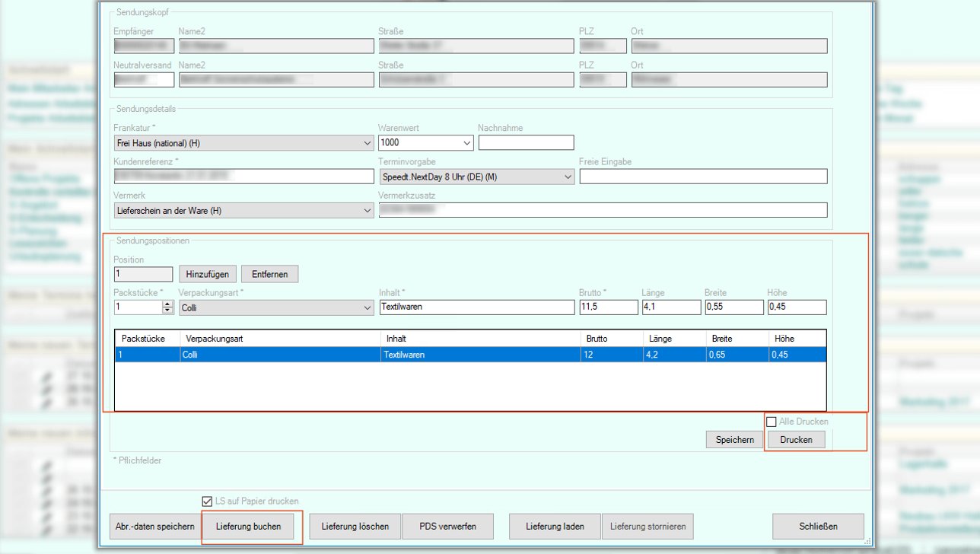This screenshot has width=980, height=554.
Task: Click the Hinzufügen button
Action: coord(208,274)
